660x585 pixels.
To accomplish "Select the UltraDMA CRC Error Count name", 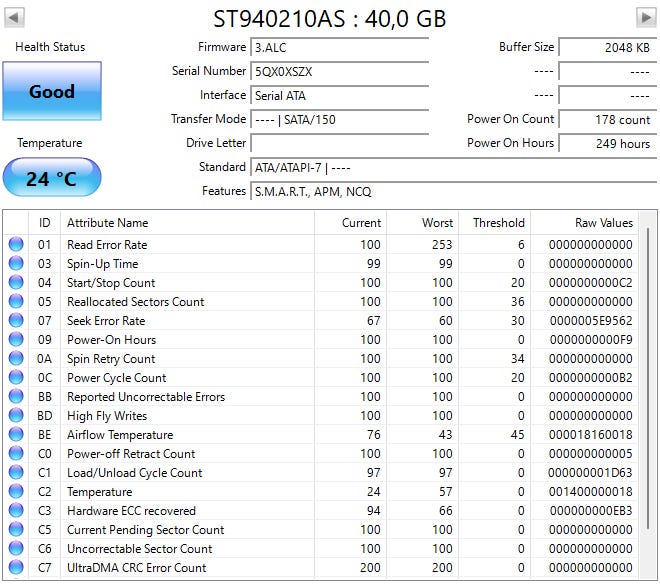I will coord(137,568).
